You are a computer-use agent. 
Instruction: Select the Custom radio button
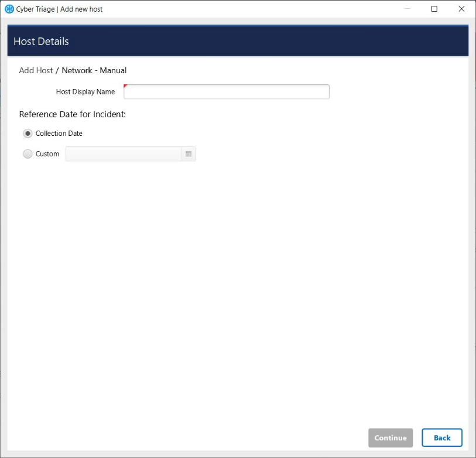click(28, 154)
